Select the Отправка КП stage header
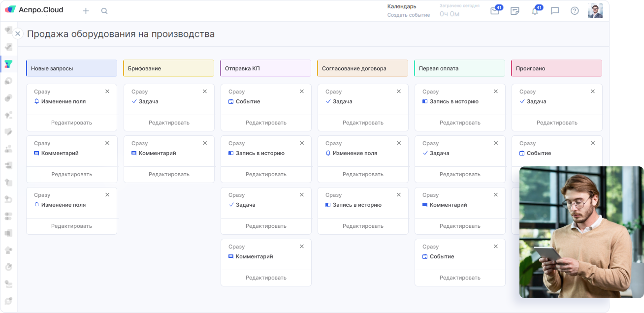 tap(266, 68)
